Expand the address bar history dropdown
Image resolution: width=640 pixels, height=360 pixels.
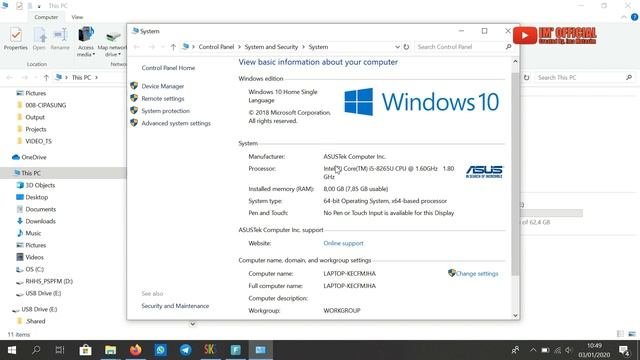397,47
